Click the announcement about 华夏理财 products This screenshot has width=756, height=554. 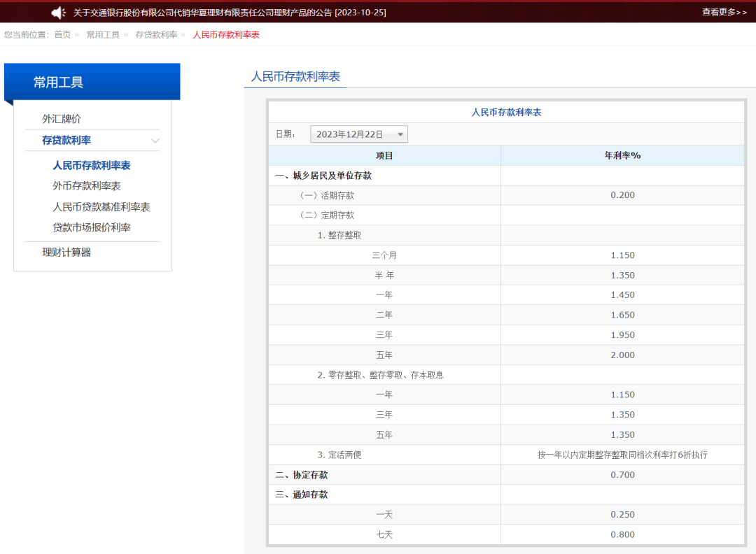203,12
